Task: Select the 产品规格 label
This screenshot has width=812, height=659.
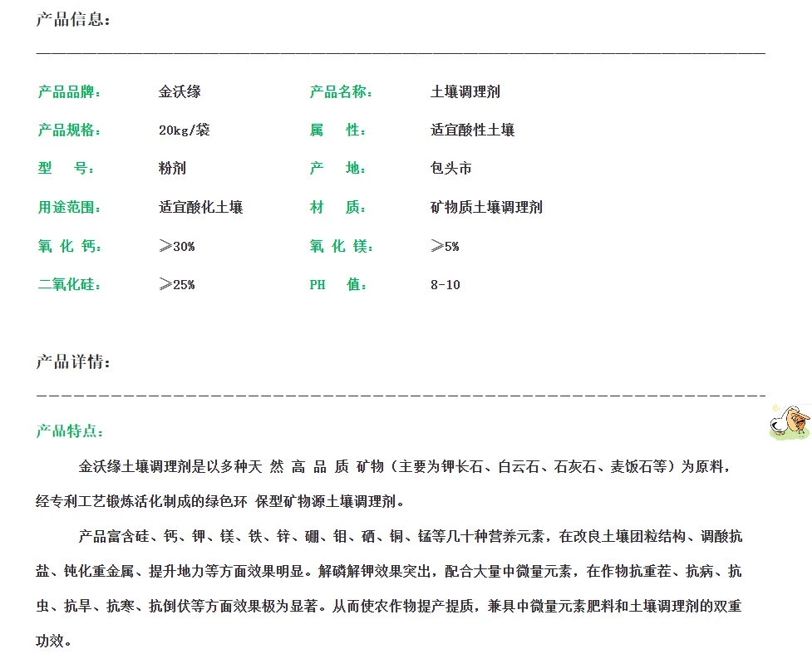Action: click(67, 130)
